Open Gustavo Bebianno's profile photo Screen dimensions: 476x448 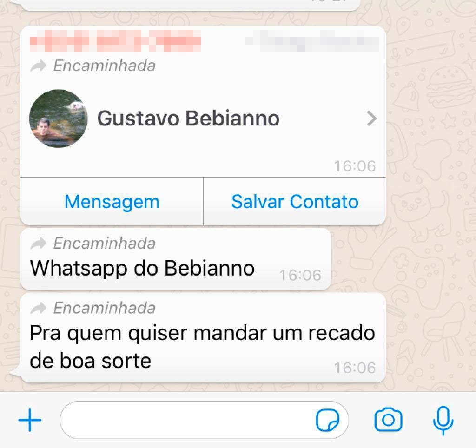(x=58, y=119)
